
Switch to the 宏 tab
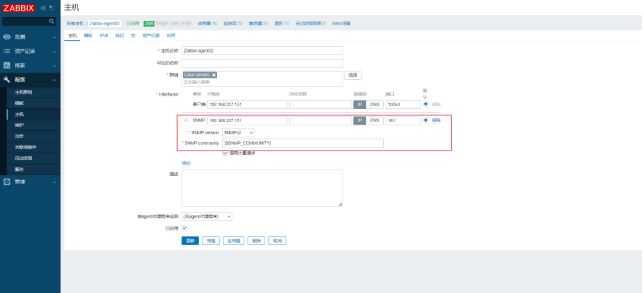133,35
